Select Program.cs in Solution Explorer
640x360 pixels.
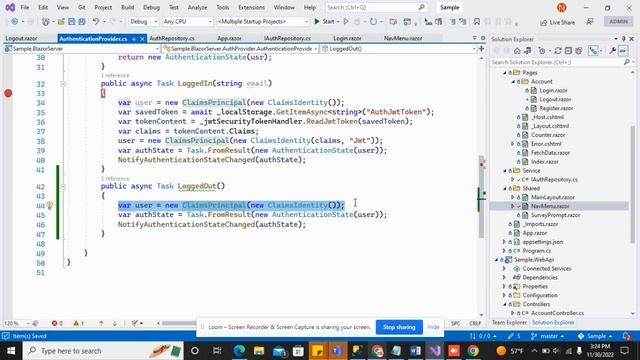(x=536, y=251)
